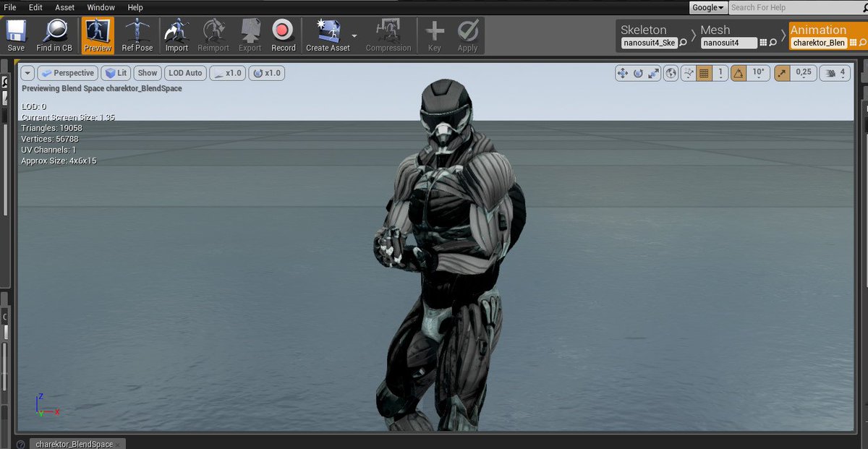This screenshot has width=868, height=449.
Task: Adjust camera speed setting 4
Action: click(x=835, y=73)
